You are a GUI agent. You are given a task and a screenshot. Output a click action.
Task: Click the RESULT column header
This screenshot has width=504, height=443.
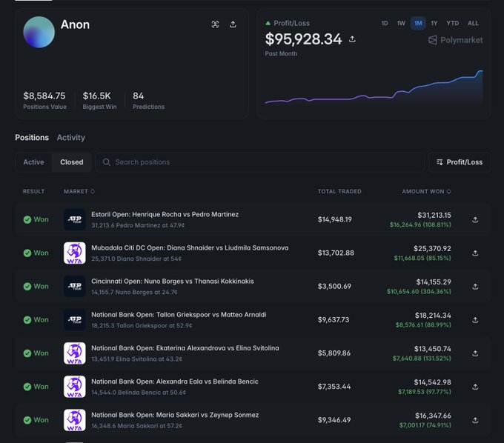click(34, 191)
